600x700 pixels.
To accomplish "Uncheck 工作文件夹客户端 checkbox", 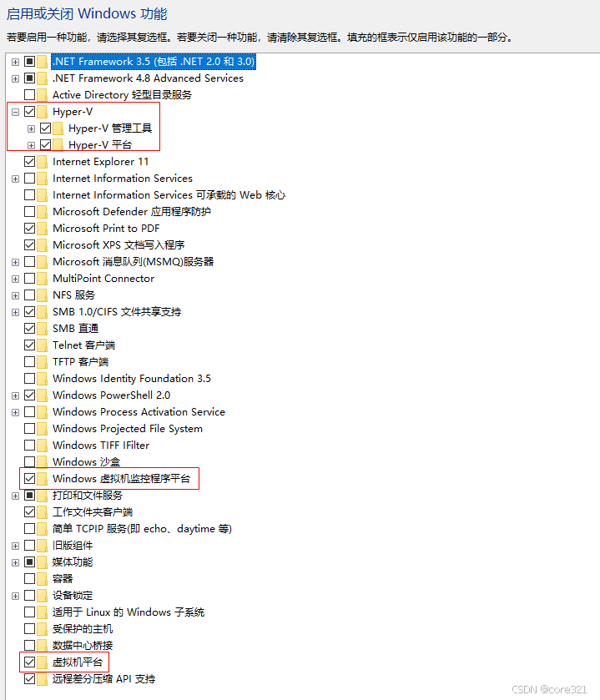I will pos(29,512).
